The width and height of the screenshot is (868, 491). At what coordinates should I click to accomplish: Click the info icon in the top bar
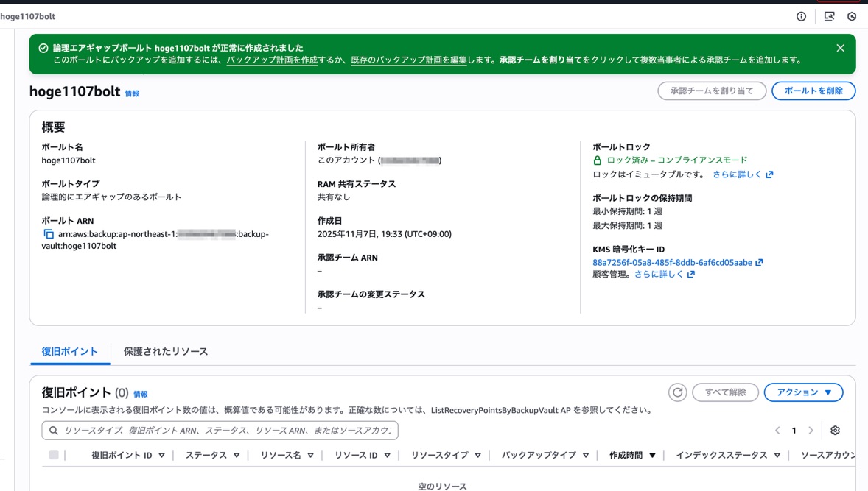pyautogui.click(x=801, y=15)
